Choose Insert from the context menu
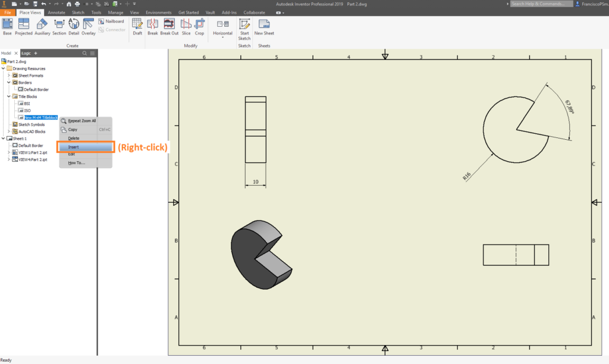This screenshot has width=609, height=364. (x=86, y=147)
